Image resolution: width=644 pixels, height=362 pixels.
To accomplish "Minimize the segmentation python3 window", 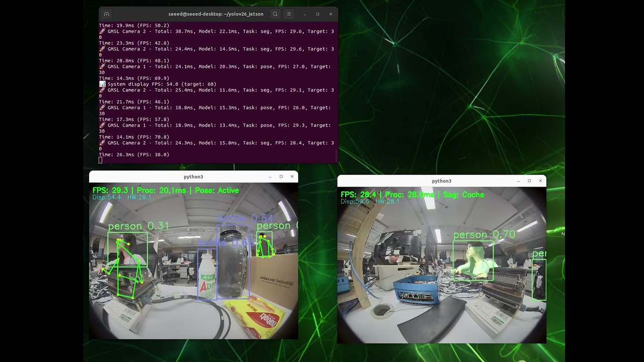I will point(518,181).
